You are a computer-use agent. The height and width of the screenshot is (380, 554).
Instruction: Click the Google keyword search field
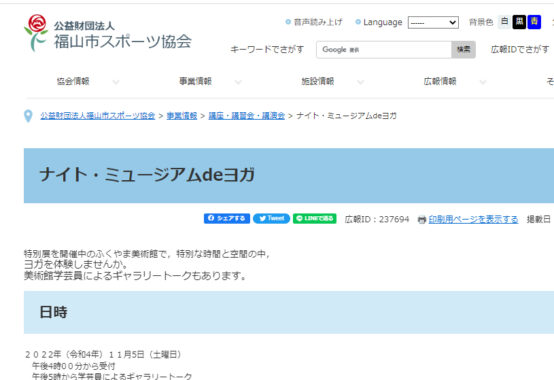pyautogui.click(x=384, y=49)
